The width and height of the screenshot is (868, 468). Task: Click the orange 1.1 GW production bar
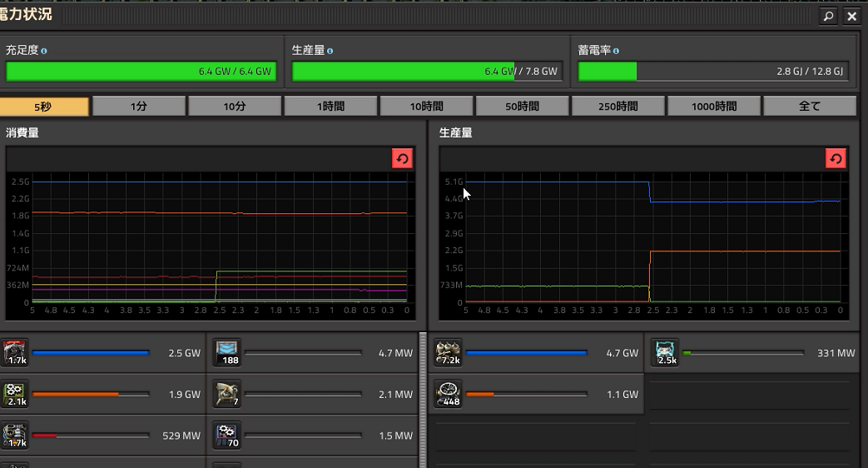527,395
